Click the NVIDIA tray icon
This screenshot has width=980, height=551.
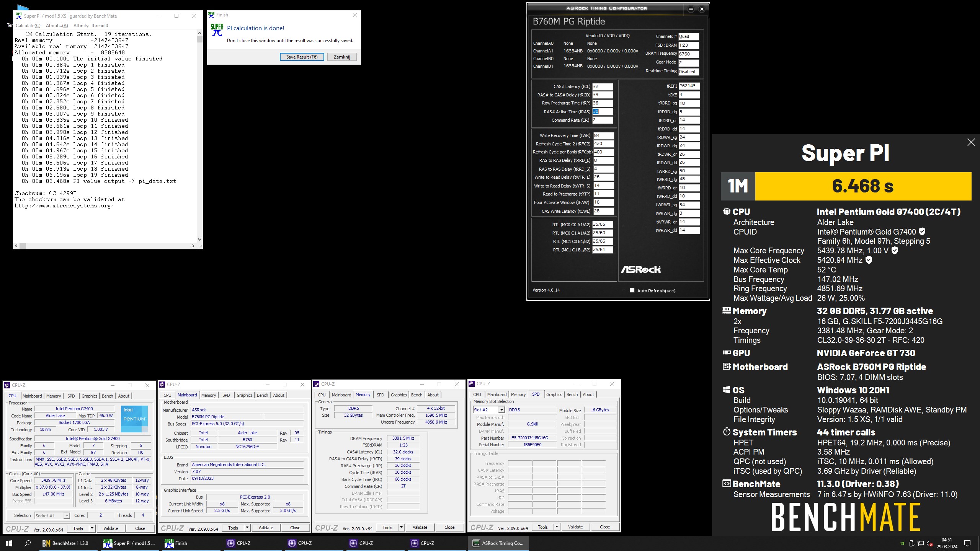click(902, 543)
